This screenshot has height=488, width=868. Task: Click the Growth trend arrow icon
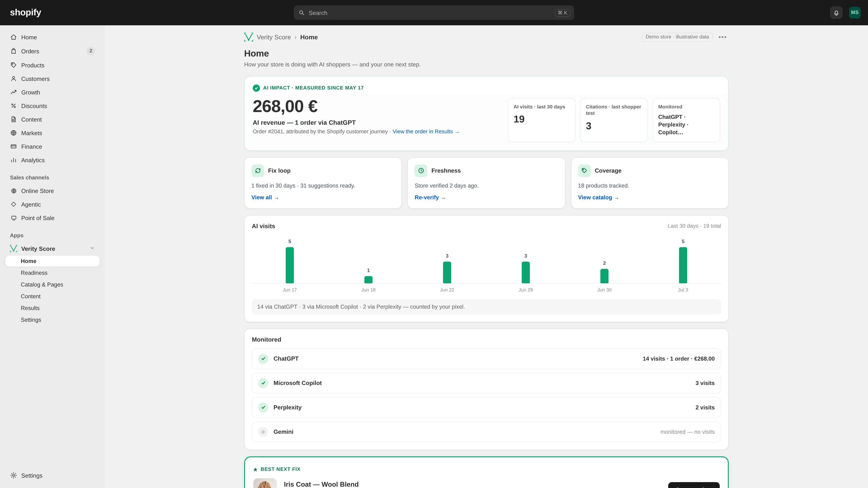[x=14, y=92]
